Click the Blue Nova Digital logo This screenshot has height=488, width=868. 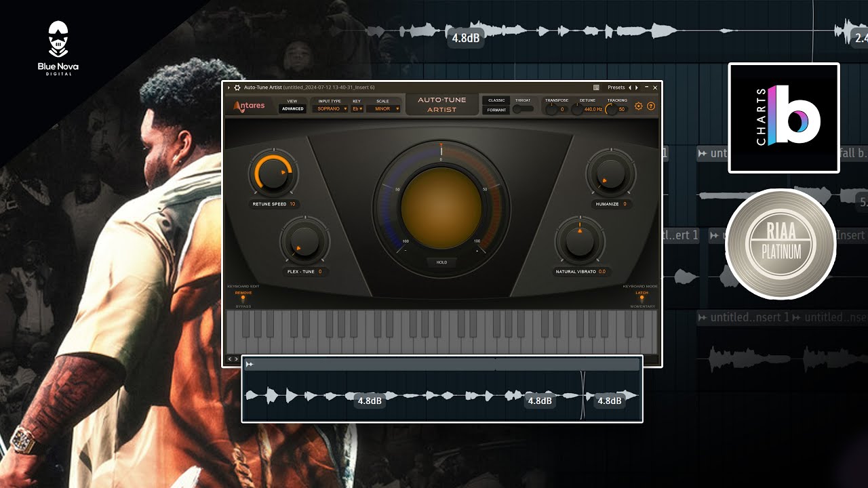tap(58, 47)
